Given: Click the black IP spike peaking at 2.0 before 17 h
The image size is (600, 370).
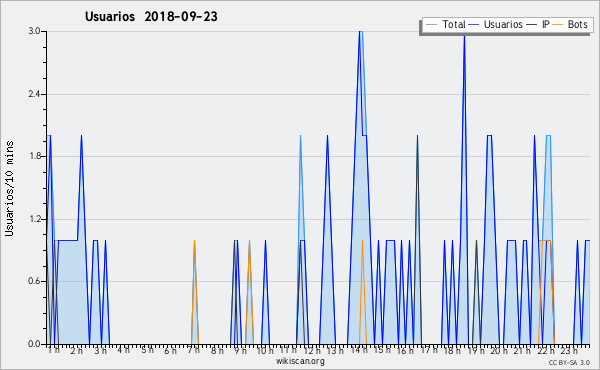Looking at the screenshot, I should 417,239.
